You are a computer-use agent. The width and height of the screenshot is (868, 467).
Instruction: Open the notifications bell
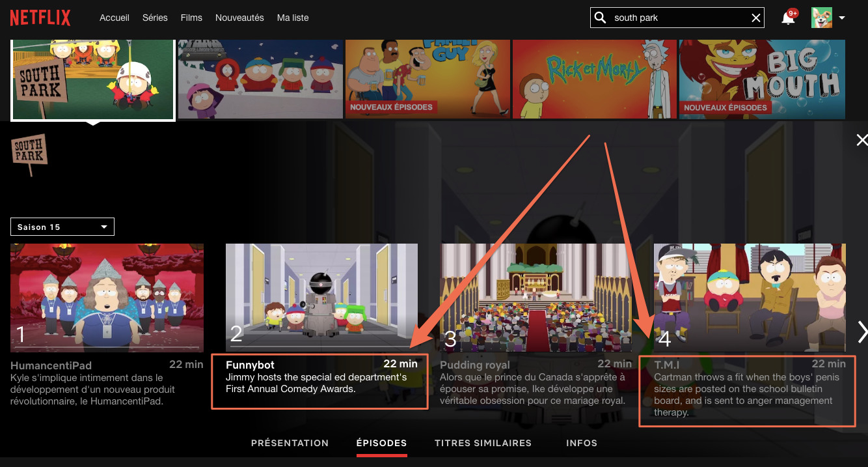[788, 18]
